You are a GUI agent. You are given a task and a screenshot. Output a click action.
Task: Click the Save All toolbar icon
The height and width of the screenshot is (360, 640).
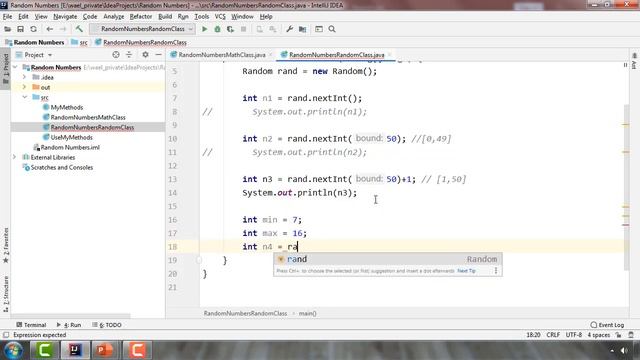coord(20,29)
